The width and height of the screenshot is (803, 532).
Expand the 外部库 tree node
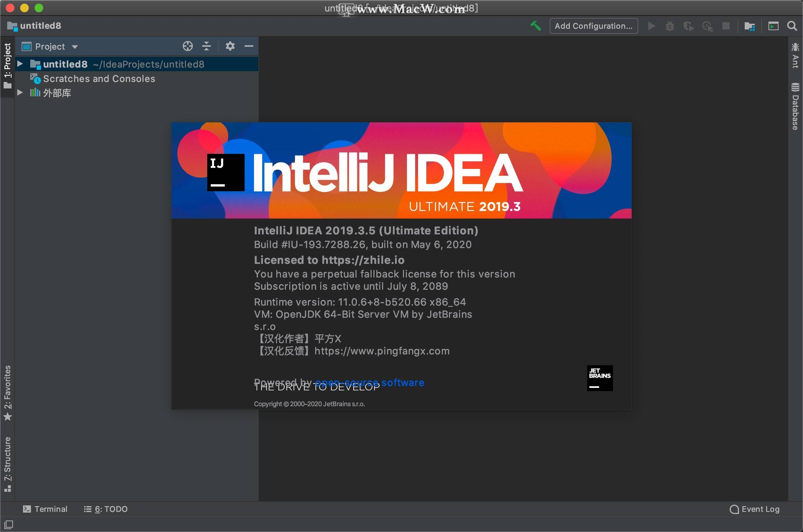20,93
